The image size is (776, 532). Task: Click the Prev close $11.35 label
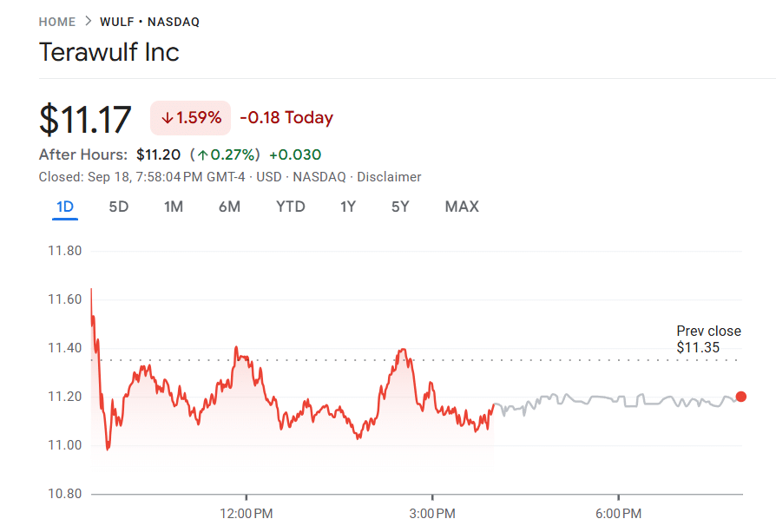point(708,338)
